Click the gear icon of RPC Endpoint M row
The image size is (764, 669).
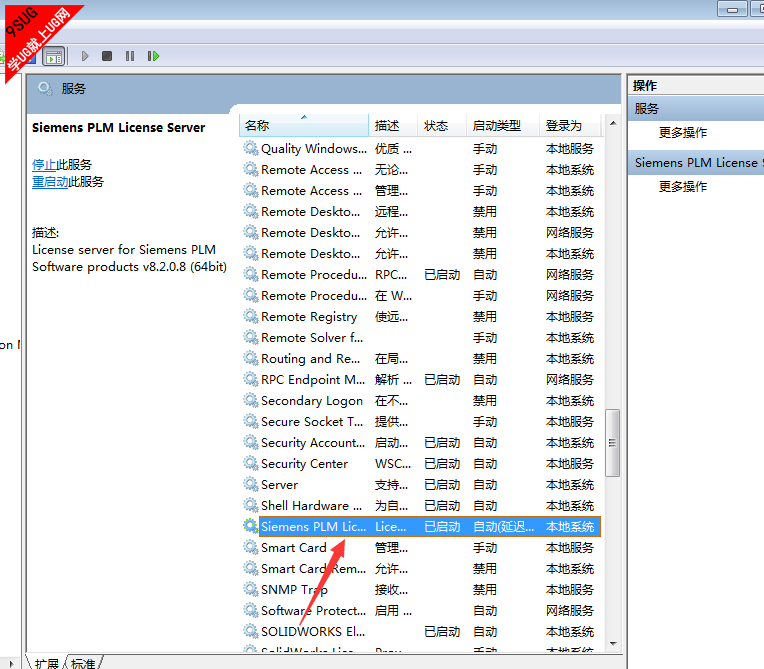pos(250,379)
